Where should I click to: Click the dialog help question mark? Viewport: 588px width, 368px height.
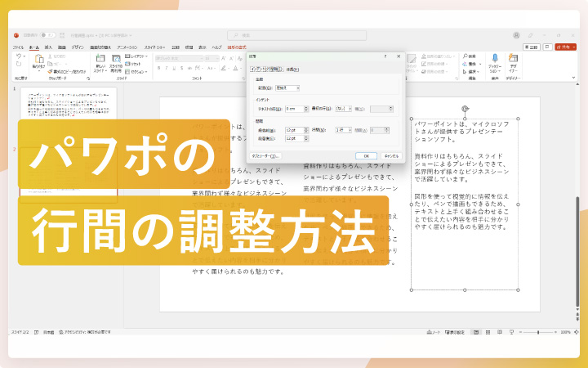pos(385,56)
